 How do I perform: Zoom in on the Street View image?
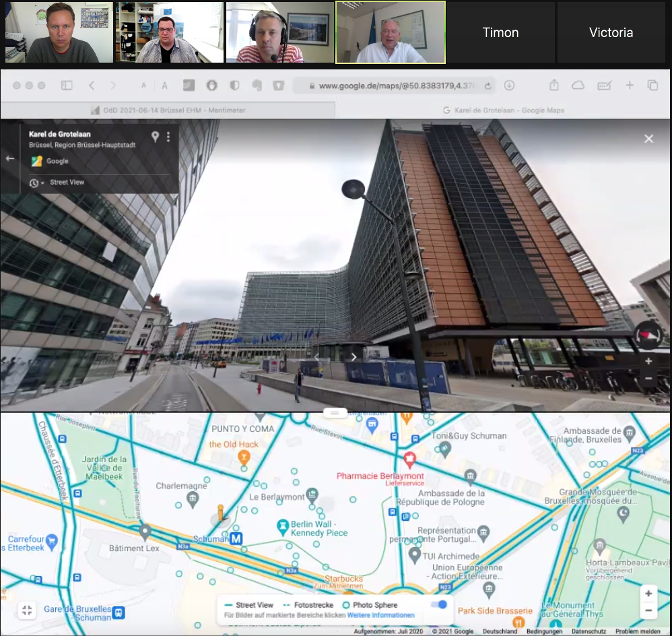[648, 361]
